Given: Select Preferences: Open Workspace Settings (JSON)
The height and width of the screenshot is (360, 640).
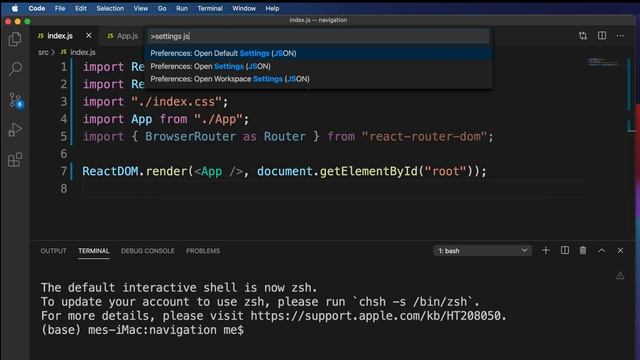Looking at the screenshot, I should (318, 79).
